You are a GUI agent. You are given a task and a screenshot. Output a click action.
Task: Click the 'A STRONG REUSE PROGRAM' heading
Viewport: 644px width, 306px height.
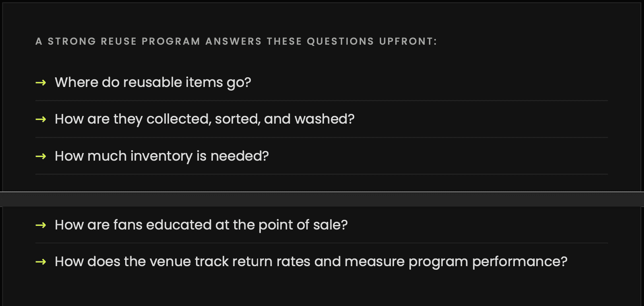(x=118, y=41)
